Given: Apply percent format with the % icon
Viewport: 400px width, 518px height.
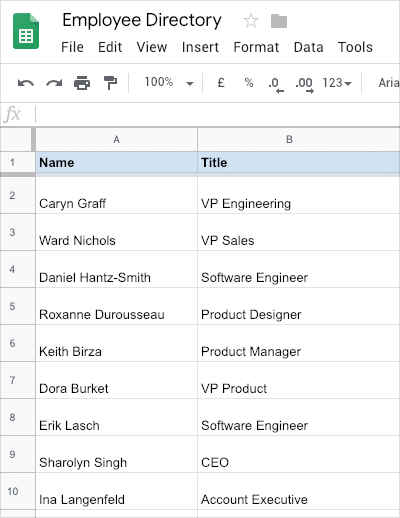Looking at the screenshot, I should 249,82.
